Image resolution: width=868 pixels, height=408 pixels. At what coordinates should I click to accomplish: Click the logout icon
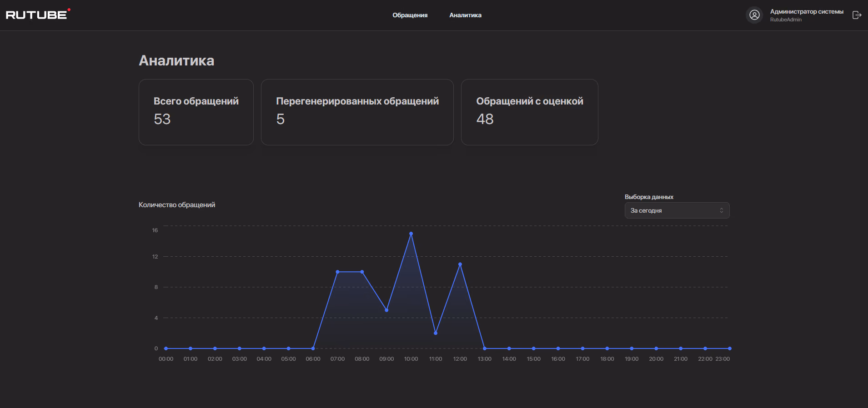pos(857,15)
